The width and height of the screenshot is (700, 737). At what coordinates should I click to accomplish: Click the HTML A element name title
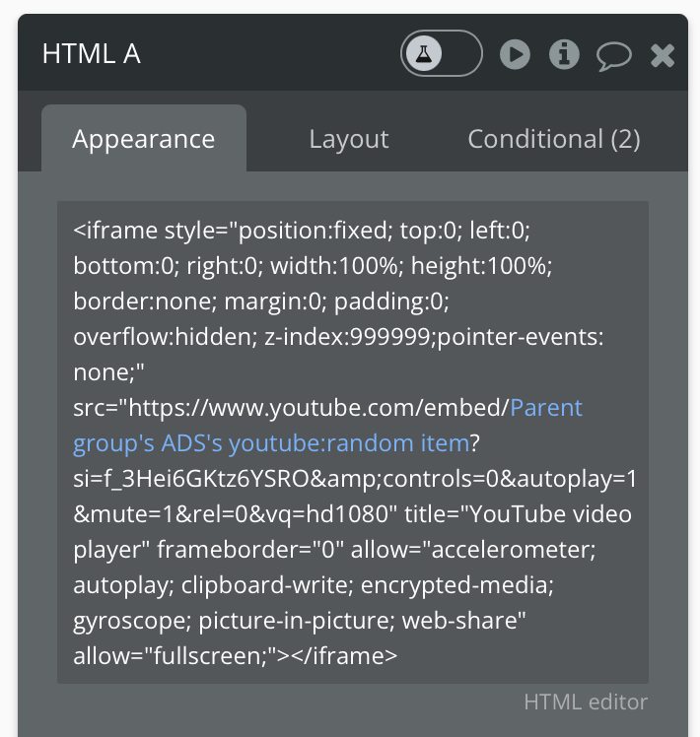(92, 53)
